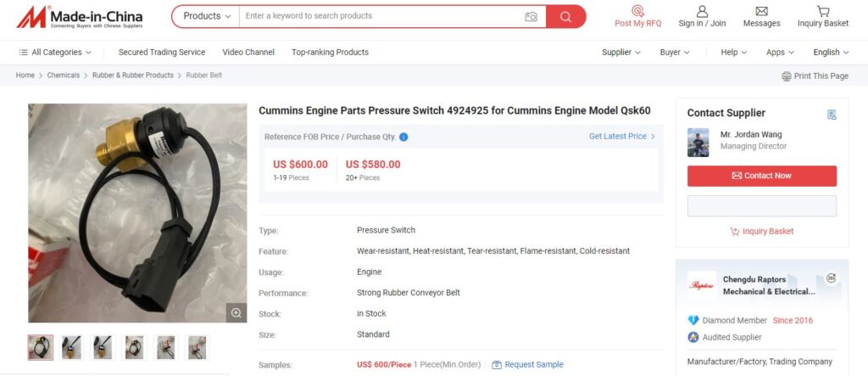This screenshot has height=376, width=868.
Task: Open the Supplier dropdown menu
Action: tap(621, 52)
